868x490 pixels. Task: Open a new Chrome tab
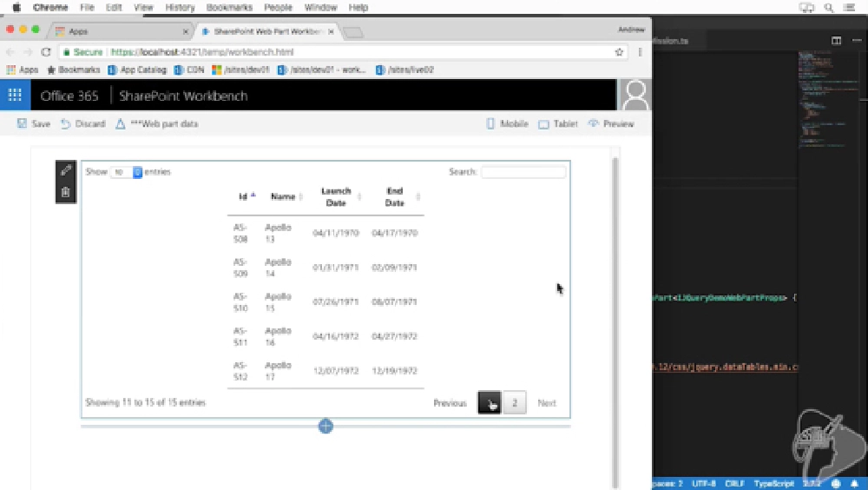click(353, 32)
